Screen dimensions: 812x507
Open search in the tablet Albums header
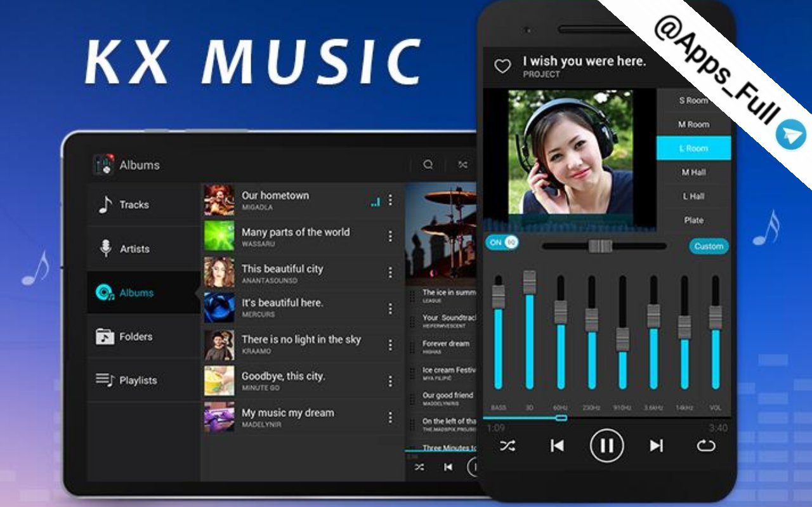point(428,164)
